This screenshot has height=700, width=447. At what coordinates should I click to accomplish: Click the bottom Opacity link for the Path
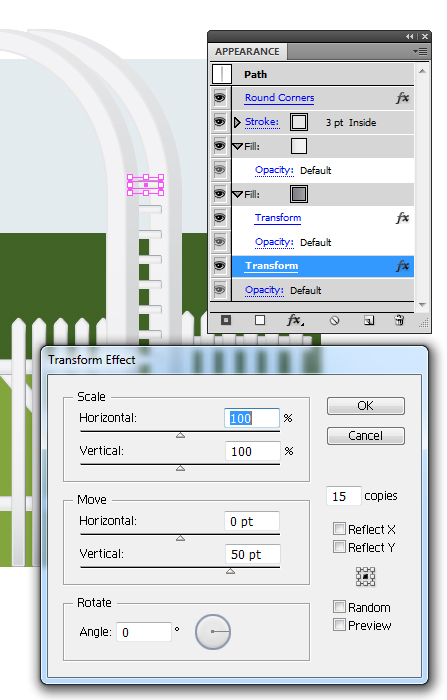tap(264, 290)
